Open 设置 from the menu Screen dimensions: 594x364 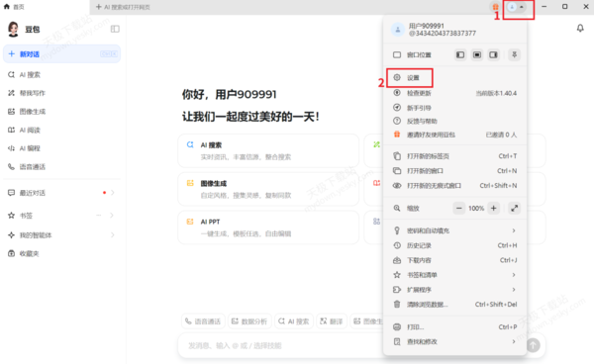(454, 77)
